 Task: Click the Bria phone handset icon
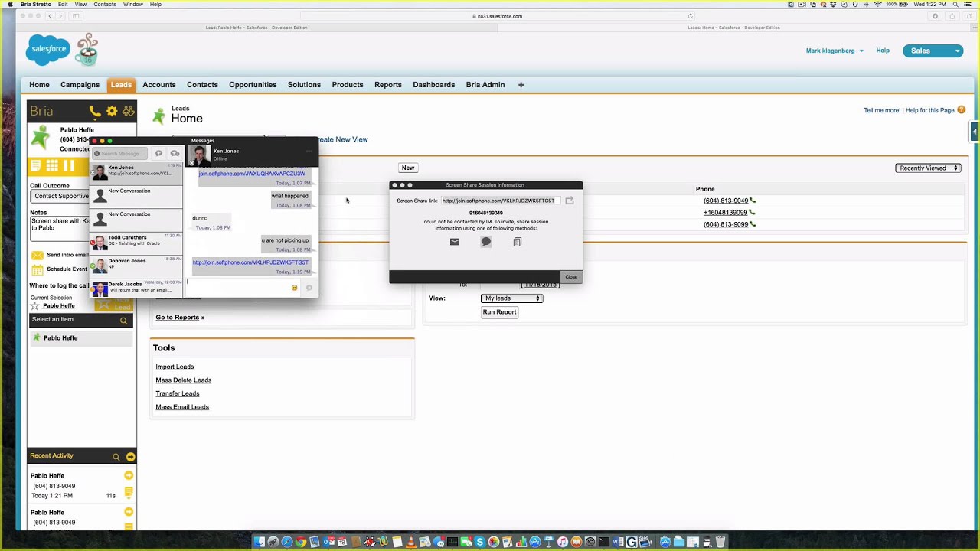click(x=95, y=112)
